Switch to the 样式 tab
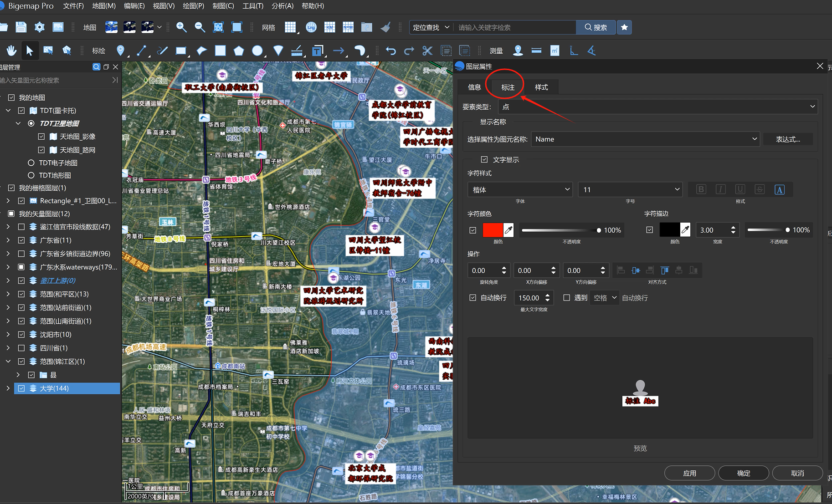 coord(541,87)
